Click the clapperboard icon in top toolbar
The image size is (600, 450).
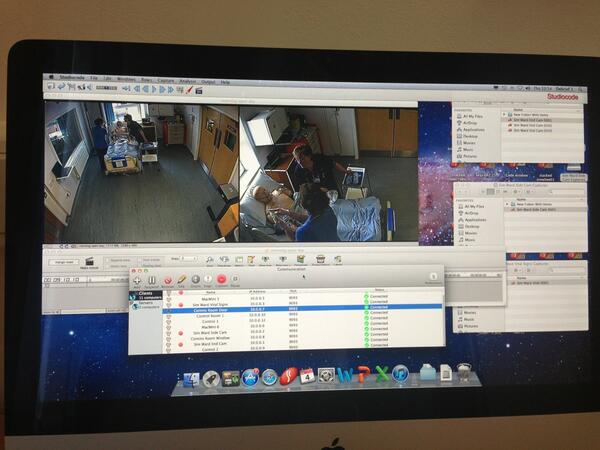click(199, 91)
